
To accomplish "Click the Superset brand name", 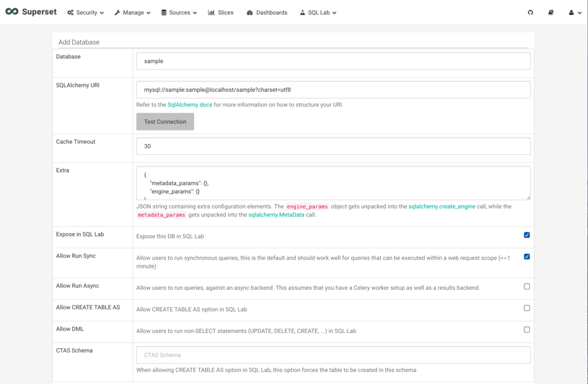I will 40,11.
